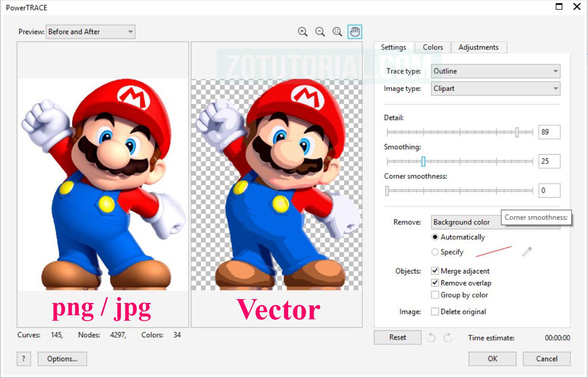Open the help question mark button

[24, 359]
